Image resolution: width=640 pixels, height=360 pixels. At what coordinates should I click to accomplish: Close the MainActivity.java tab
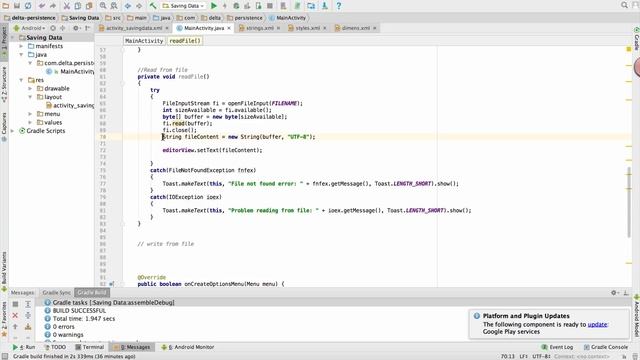[229, 28]
